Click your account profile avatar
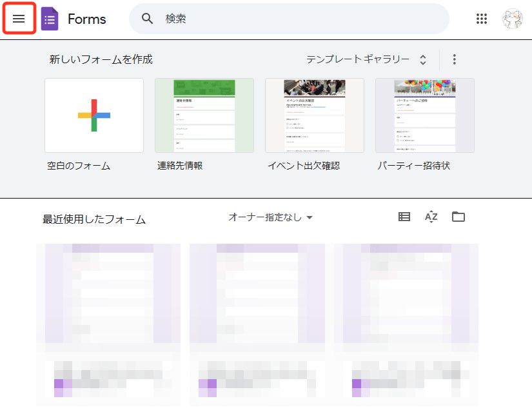This screenshot has width=532, height=412. (x=511, y=19)
